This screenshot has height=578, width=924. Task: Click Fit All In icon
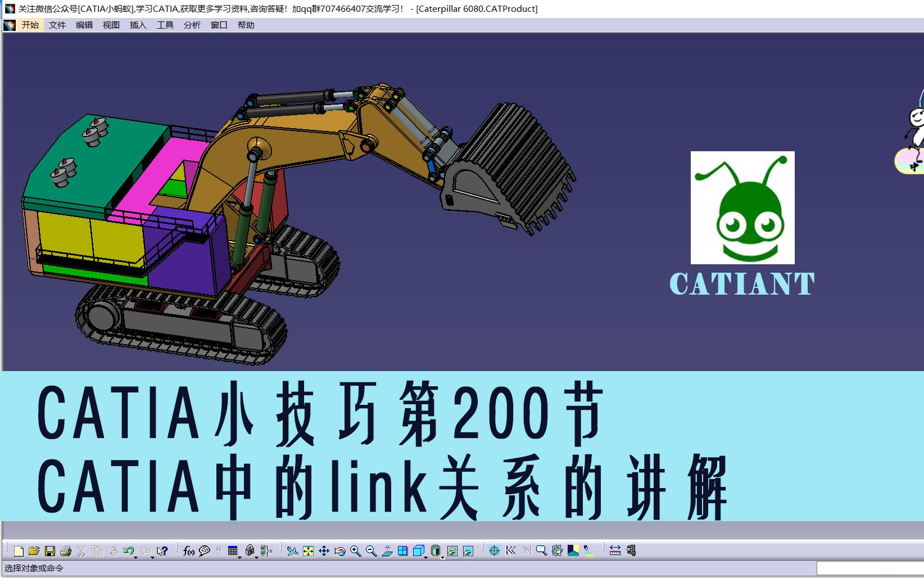click(x=308, y=551)
